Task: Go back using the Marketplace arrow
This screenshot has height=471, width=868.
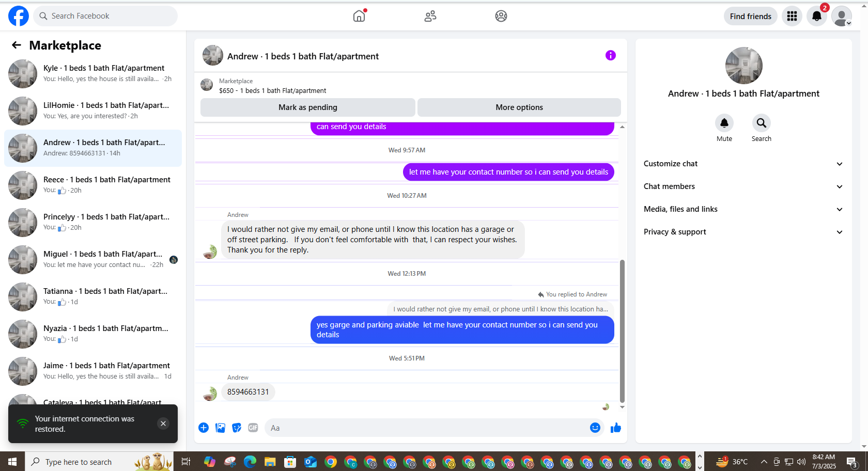Action: (x=17, y=45)
